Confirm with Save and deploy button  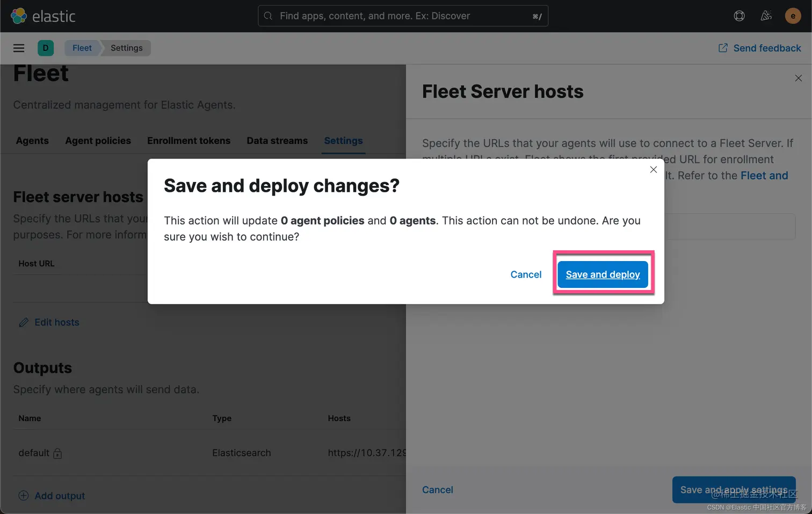tap(603, 274)
